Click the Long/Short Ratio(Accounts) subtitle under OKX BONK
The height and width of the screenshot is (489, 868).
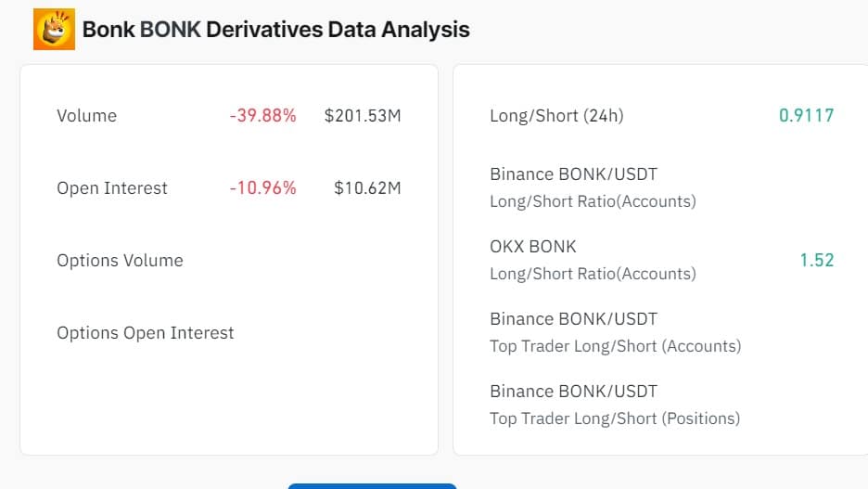coord(592,274)
